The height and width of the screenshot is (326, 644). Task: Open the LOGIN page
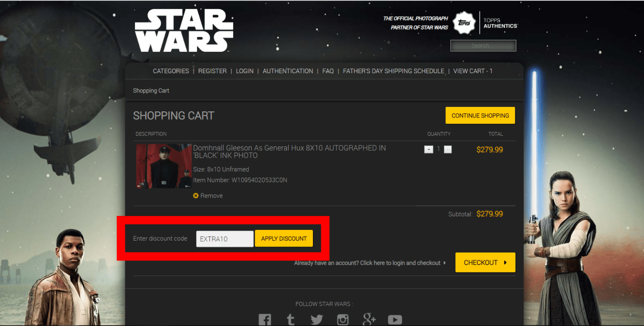click(x=245, y=71)
